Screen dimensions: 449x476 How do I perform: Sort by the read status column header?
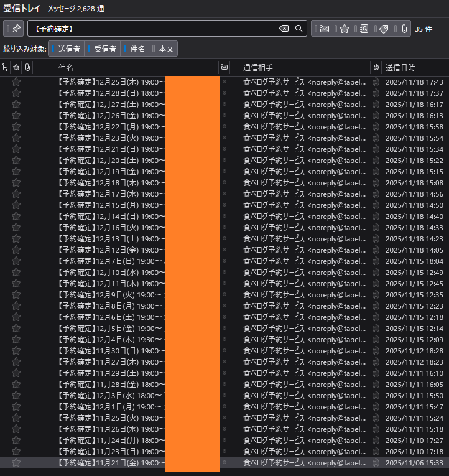click(224, 67)
